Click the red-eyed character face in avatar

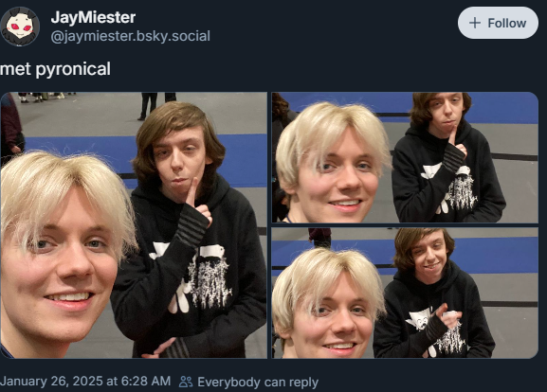(21, 28)
